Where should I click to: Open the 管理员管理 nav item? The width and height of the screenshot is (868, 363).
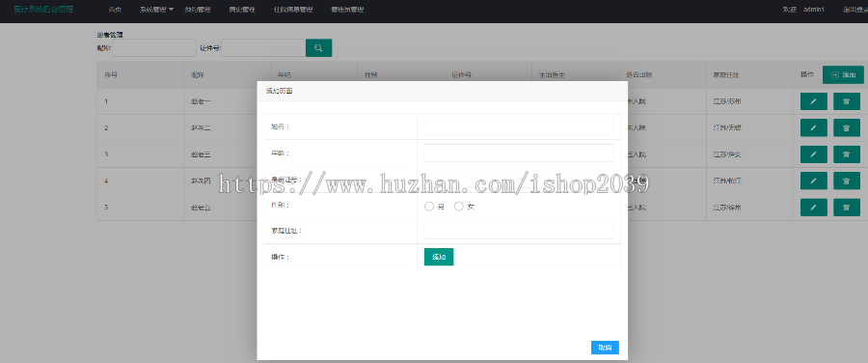pos(347,10)
